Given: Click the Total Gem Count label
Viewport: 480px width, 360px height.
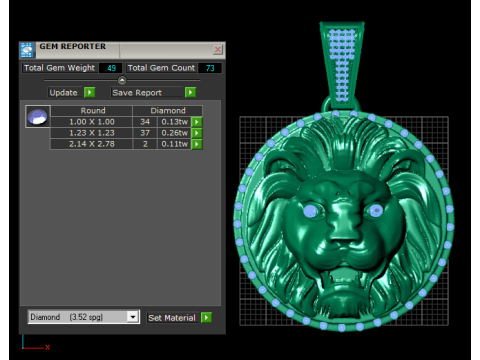Looking at the screenshot, I should point(161,68).
